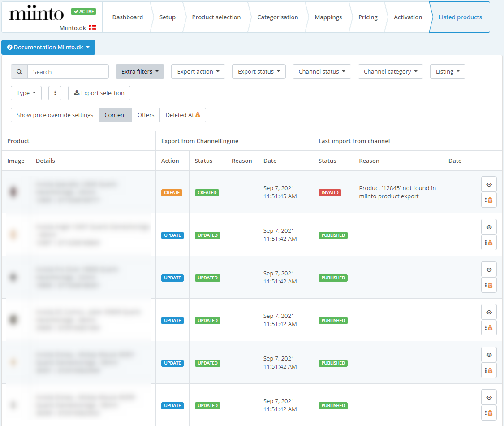Click into the Search input field
Image resolution: width=504 pixels, height=426 pixels.
tap(68, 72)
